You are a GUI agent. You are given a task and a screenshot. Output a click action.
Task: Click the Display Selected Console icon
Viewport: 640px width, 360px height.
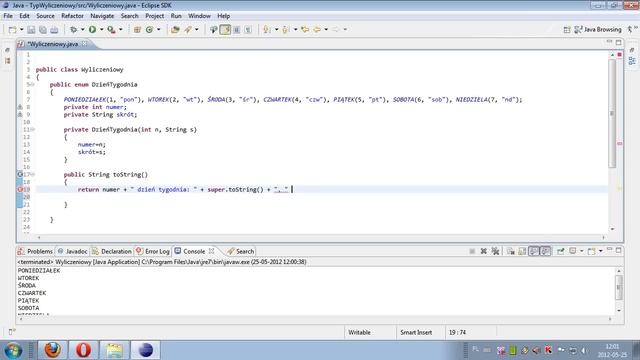pyautogui.click(x=573, y=251)
